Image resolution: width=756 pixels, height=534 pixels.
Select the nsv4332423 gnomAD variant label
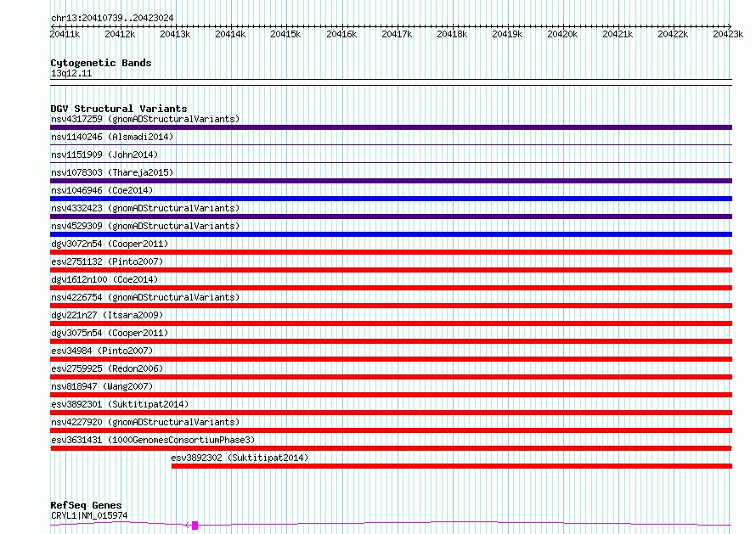[x=145, y=208]
